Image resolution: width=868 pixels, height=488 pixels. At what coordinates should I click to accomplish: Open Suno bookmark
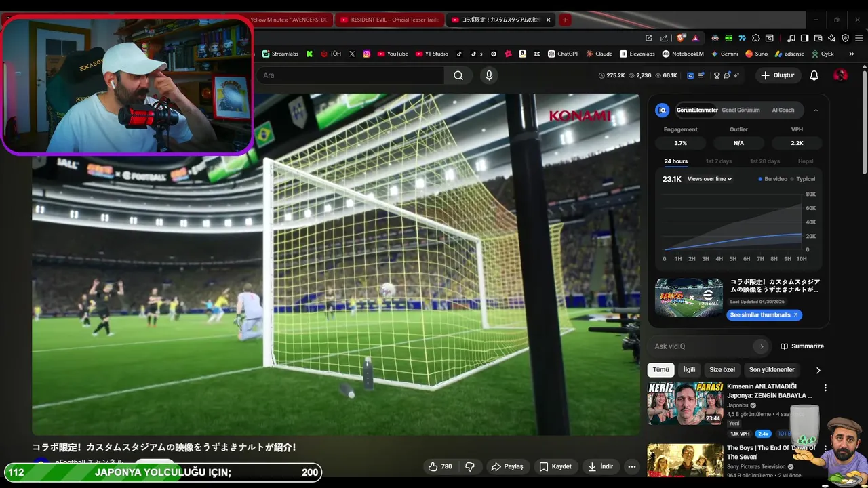756,54
